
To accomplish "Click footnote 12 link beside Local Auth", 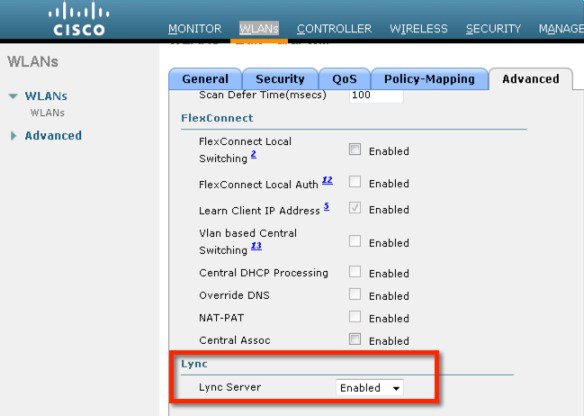I will pos(327,180).
